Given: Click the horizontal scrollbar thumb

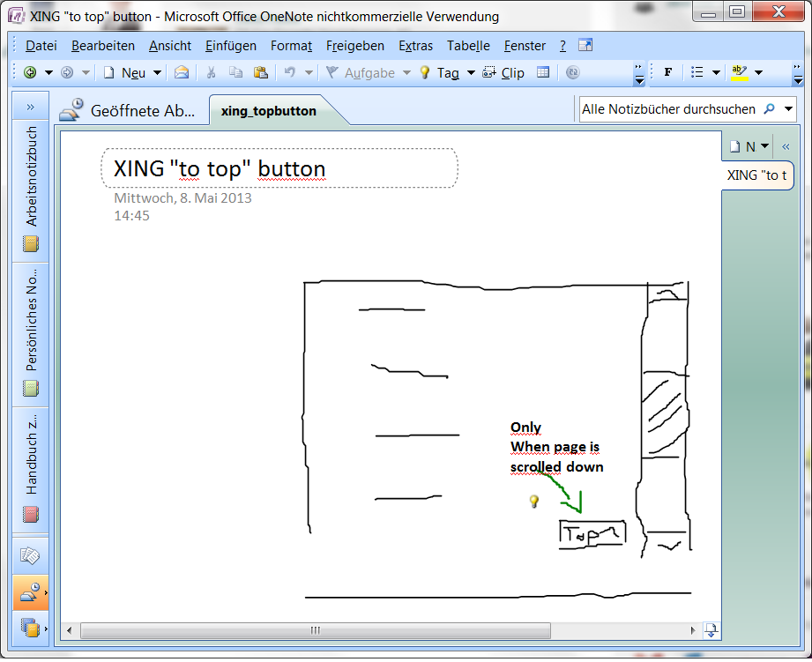Looking at the screenshot, I should point(316,630).
